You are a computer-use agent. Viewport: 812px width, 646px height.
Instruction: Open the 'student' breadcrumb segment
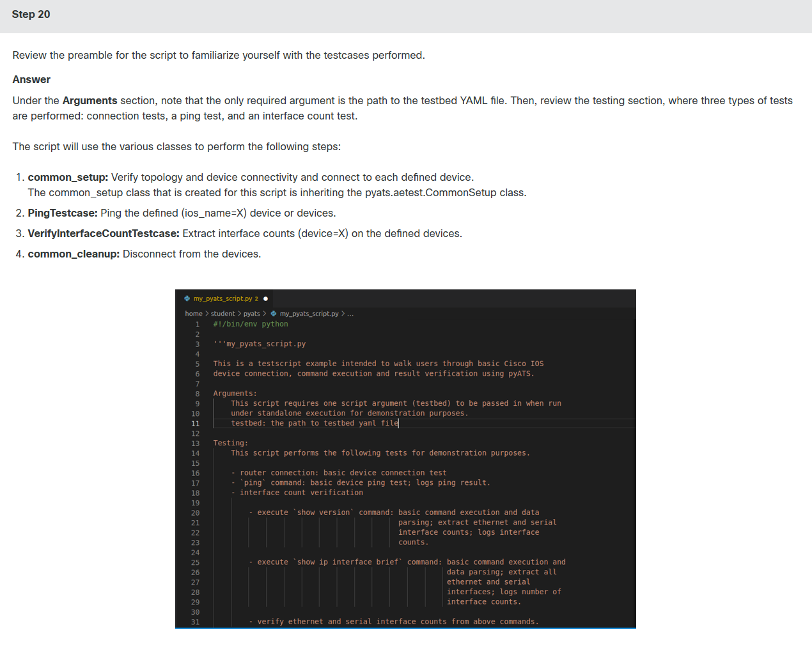point(223,314)
